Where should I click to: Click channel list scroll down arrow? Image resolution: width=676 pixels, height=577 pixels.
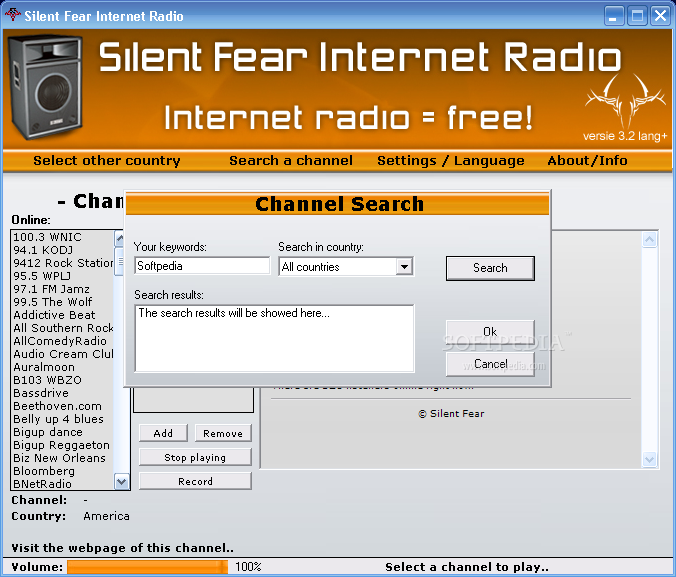pos(122,481)
